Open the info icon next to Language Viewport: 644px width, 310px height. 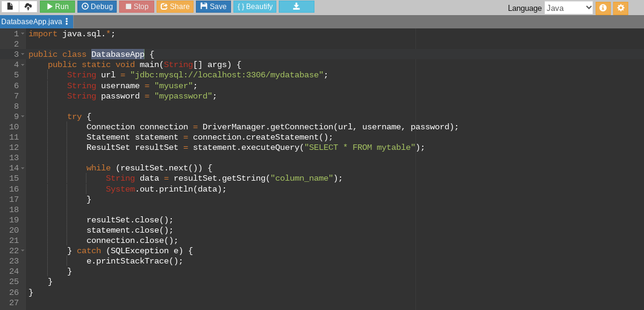tap(603, 8)
